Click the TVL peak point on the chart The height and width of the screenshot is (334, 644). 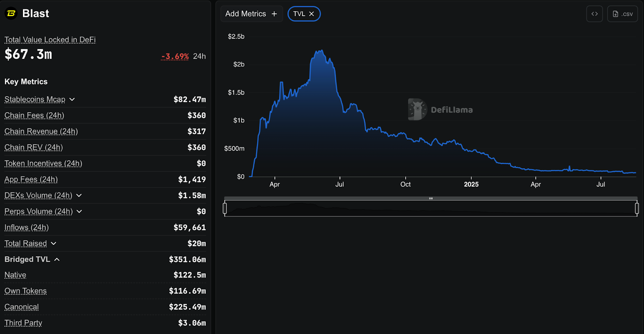[x=322, y=51]
